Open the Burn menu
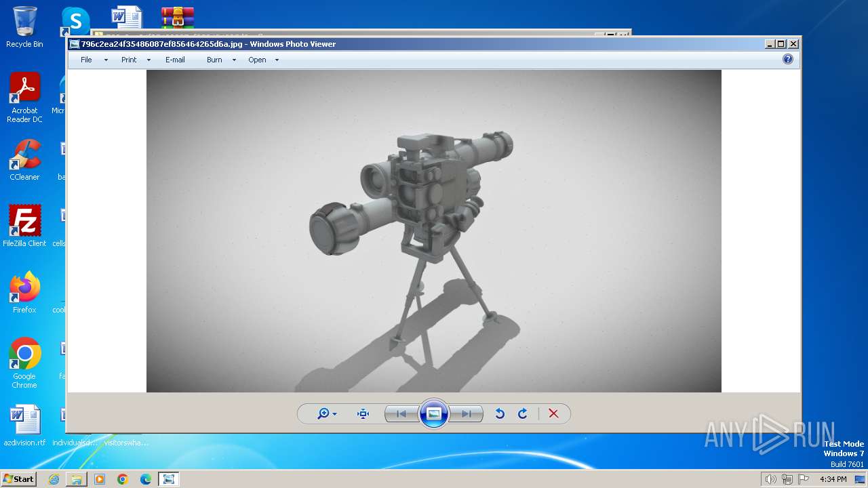868x488 pixels. pos(214,60)
